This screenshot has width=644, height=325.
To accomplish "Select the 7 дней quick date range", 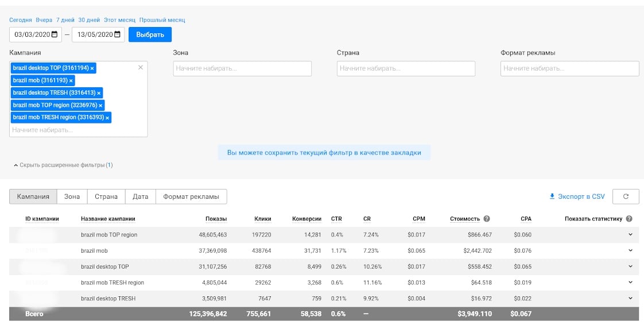I will [65, 20].
